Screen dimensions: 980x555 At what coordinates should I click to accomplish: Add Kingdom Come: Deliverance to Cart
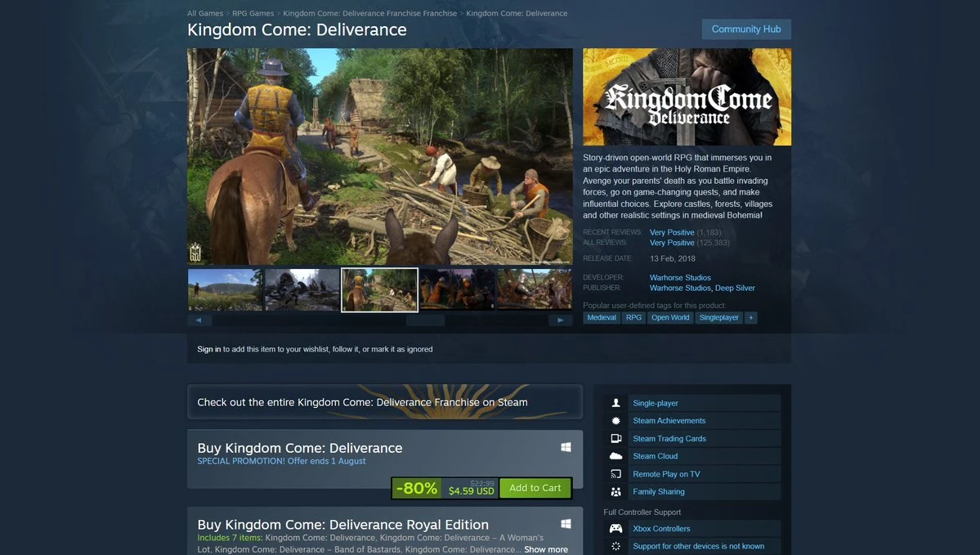535,488
